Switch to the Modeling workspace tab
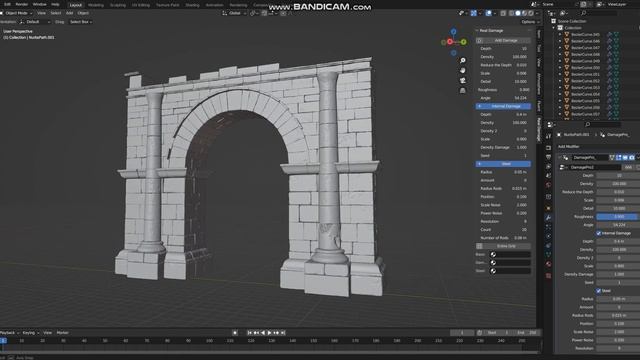 (96, 5)
